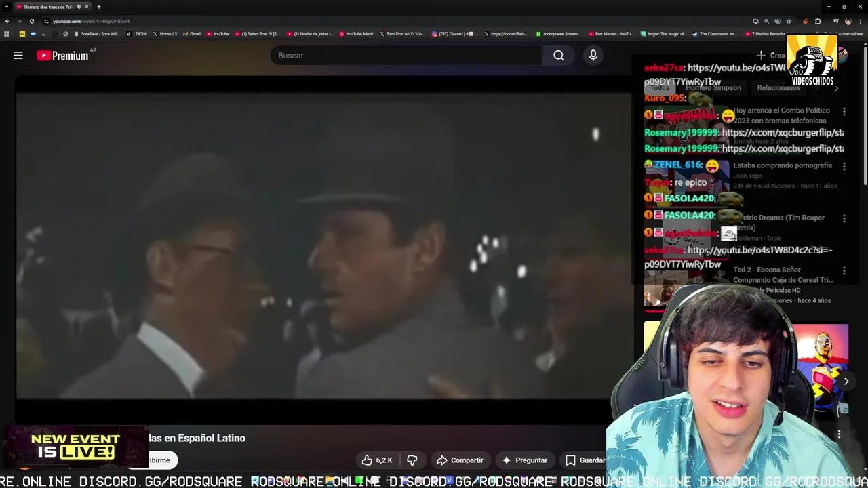Click the Juan Topo channel name
This screenshot has height=488, width=868.
point(749,176)
